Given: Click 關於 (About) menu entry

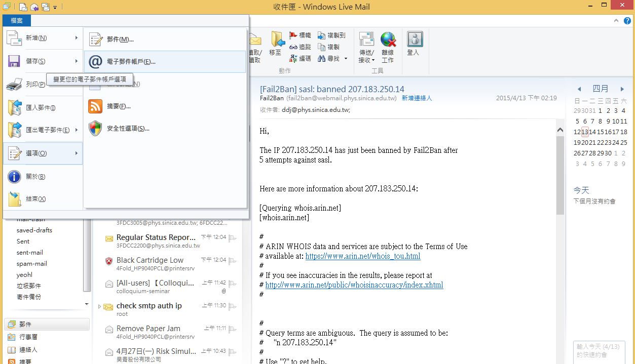Looking at the screenshot, I should pos(43,177).
